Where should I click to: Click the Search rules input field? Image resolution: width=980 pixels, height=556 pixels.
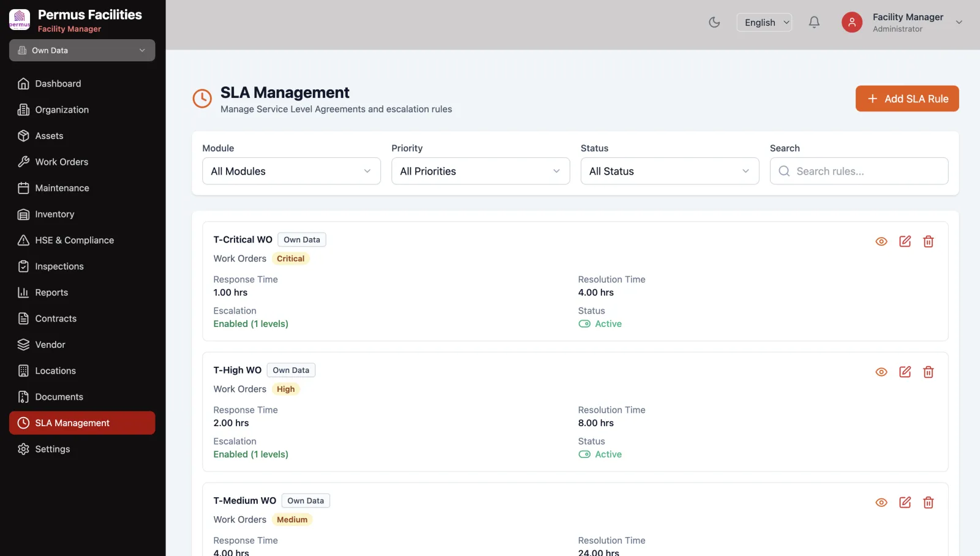(859, 171)
